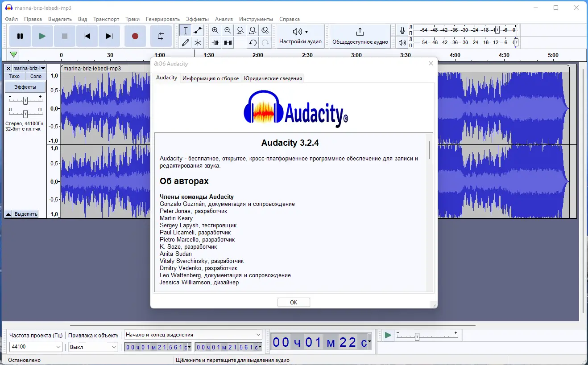Silence the selected audio
Image resolution: width=588 pixels, height=365 pixels.
[x=228, y=42]
